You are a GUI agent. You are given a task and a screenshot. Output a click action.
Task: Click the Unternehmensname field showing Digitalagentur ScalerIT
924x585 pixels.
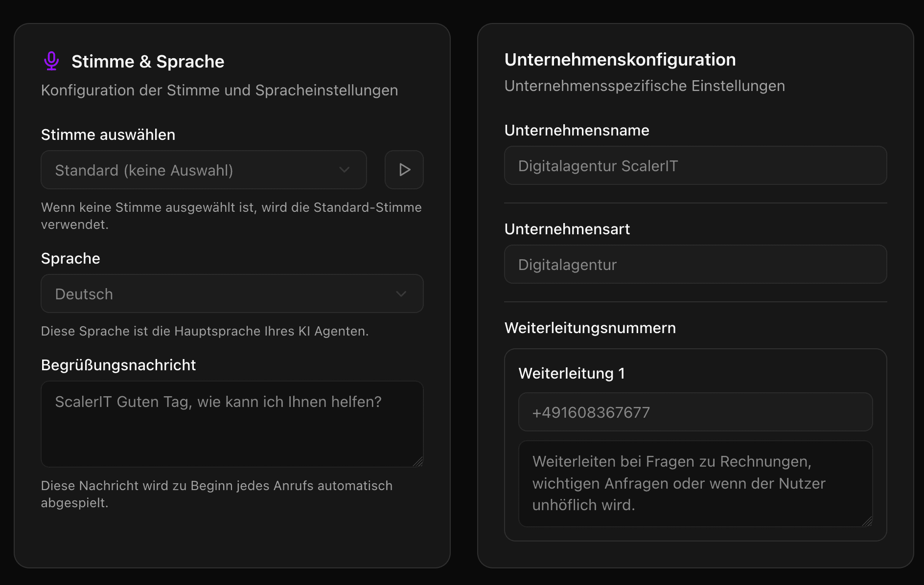[695, 165]
